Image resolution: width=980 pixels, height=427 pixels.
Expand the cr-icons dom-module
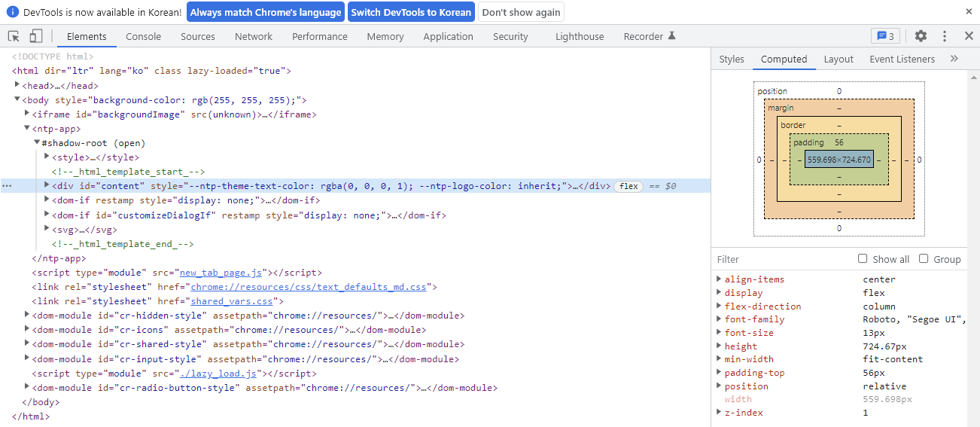coord(27,329)
